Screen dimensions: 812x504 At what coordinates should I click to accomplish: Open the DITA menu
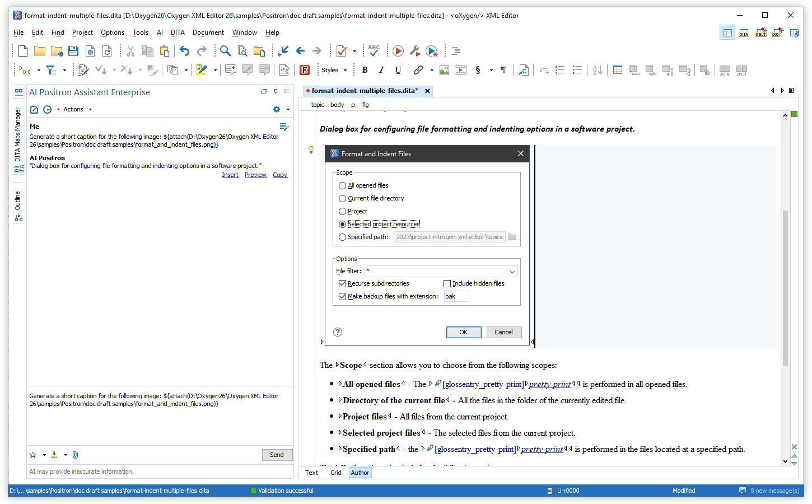point(178,32)
